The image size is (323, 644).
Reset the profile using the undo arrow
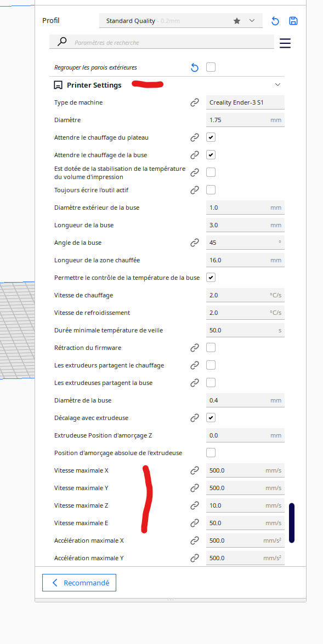[x=275, y=21]
